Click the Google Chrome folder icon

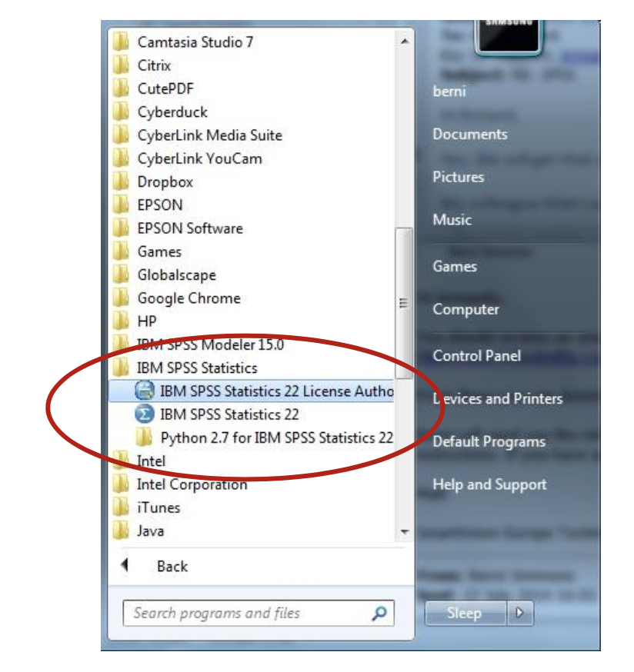(122, 298)
